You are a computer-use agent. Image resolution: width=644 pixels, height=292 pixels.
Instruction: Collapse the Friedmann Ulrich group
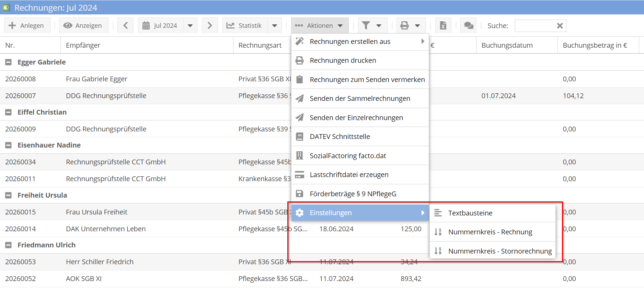9,245
